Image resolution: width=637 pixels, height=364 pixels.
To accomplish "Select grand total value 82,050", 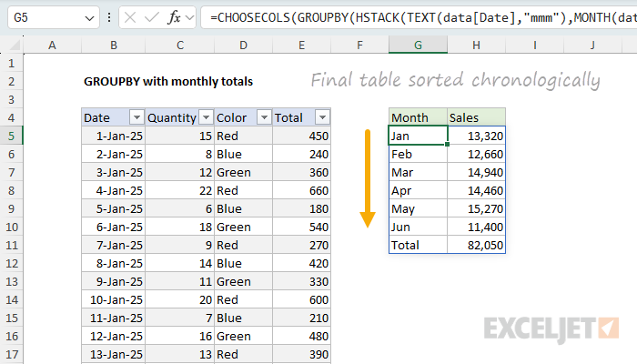I will 477,245.
